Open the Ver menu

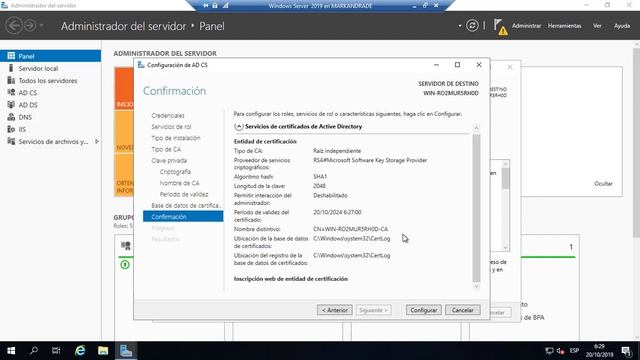pos(597,26)
